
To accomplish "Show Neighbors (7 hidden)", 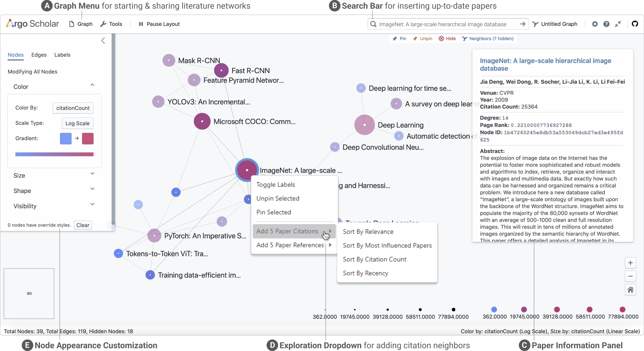I will [x=488, y=39].
